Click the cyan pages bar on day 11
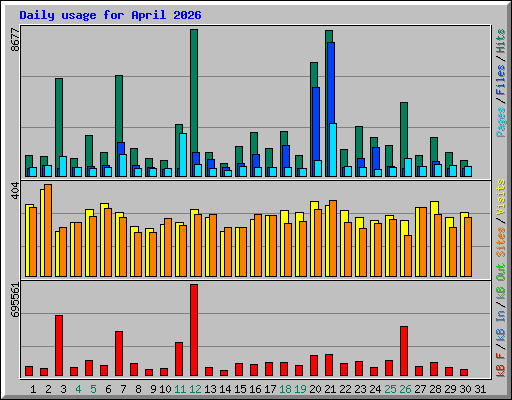This screenshot has width=512, height=400. click(x=183, y=155)
